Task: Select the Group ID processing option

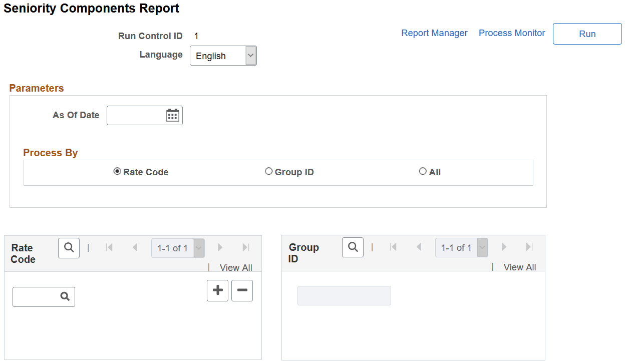Action: point(268,171)
